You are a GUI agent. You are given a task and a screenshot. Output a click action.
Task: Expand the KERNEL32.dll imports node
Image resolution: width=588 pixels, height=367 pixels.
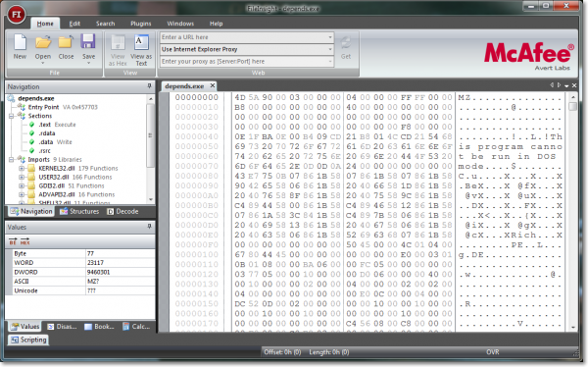point(22,168)
